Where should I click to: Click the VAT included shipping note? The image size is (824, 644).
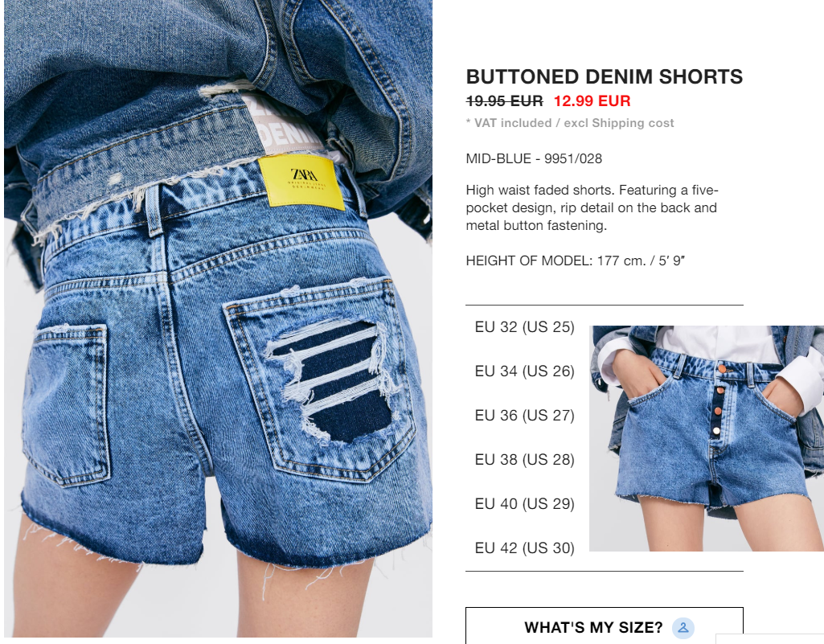pyautogui.click(x=570, y=123)
